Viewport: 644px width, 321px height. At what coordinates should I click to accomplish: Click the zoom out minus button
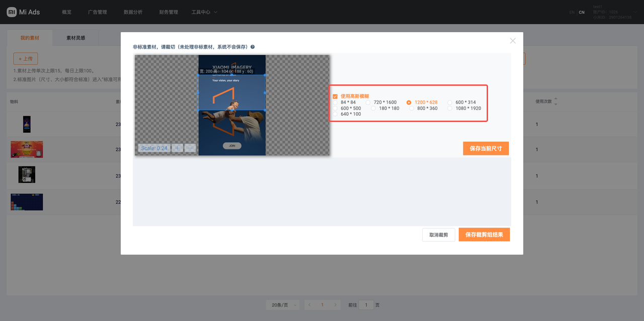[x=190, y=148]
